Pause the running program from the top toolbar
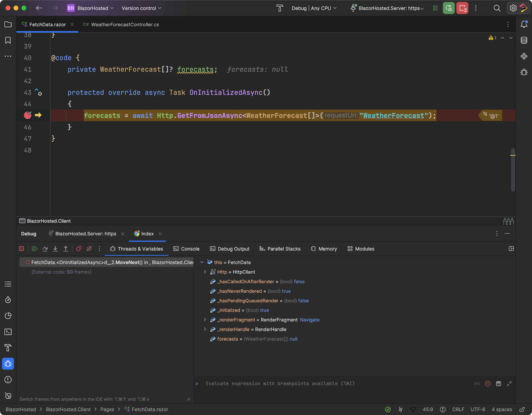This screenshot has width=532, height=415. pyautogui.click(x=435, y=8)
